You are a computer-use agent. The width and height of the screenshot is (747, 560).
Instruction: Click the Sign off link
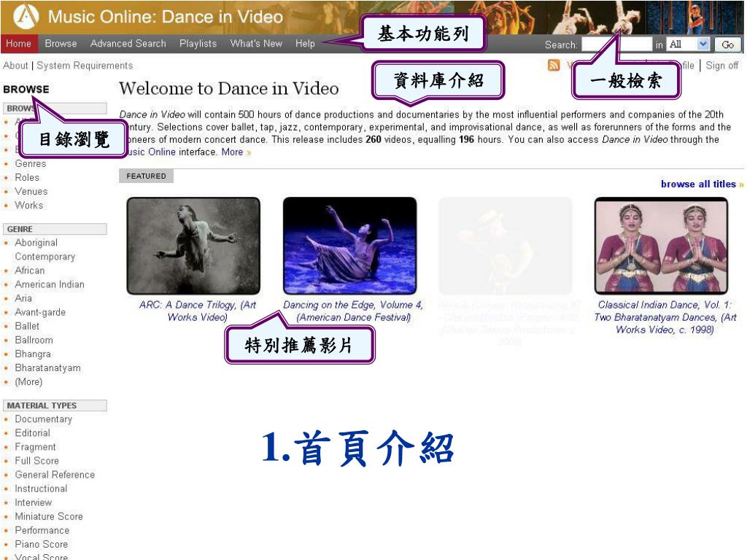coord(721,65)
